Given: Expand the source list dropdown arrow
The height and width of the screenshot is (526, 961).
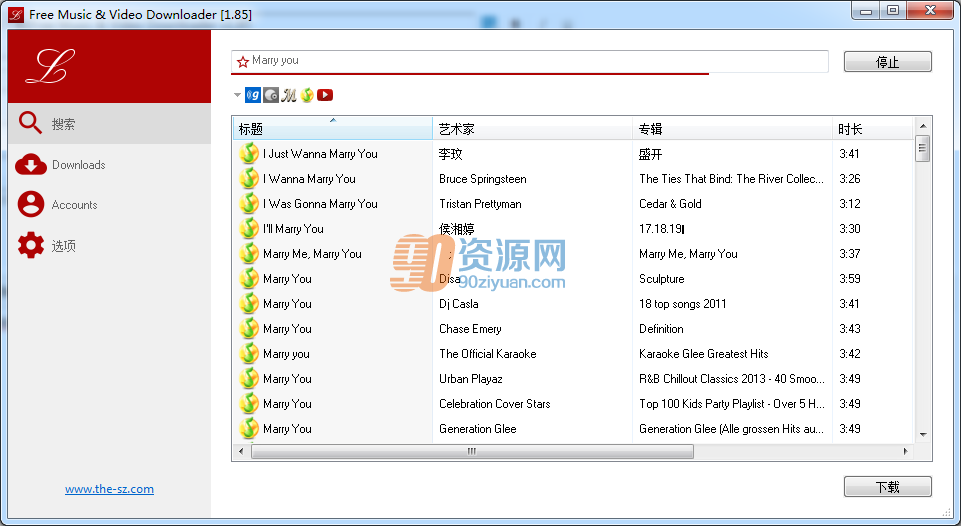Looking at the screenshot, I should (237, 95).
